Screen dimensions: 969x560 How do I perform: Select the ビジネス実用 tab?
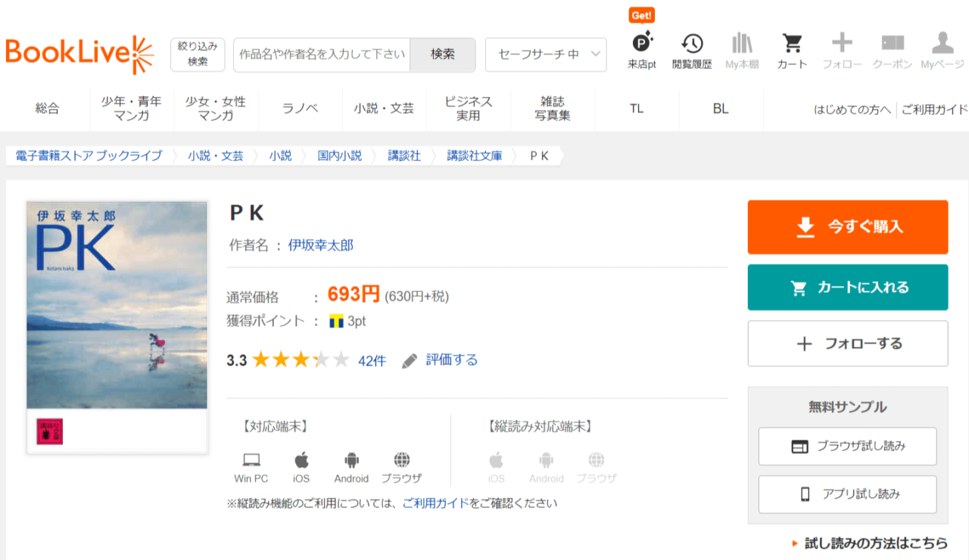click(468, 109)
